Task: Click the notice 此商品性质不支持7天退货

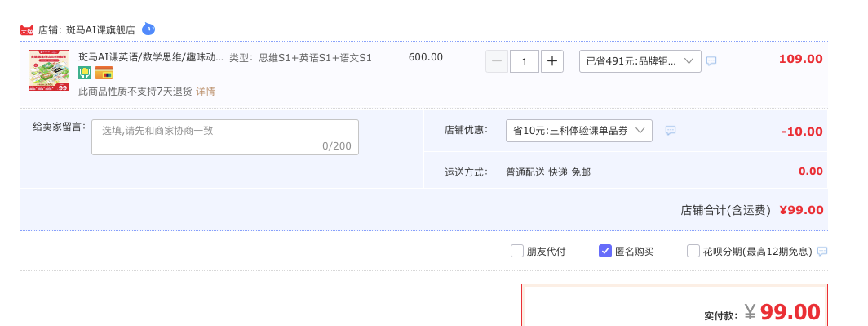Action: click(x=135, y=92)
